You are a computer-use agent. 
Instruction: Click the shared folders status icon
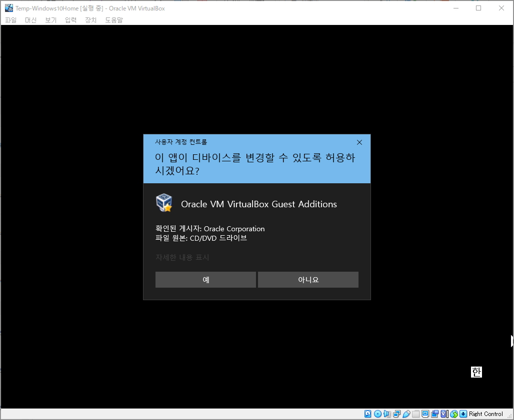415,414
